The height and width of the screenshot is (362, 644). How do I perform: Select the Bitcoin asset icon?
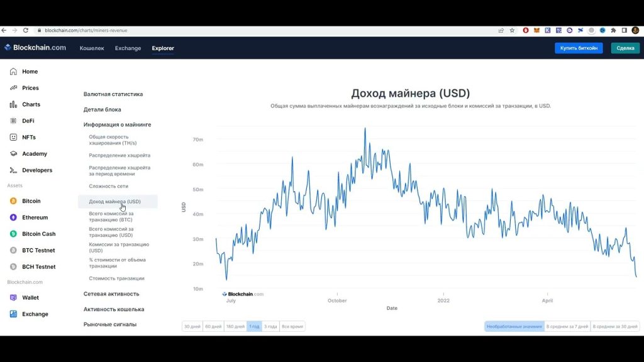(13, 201)
